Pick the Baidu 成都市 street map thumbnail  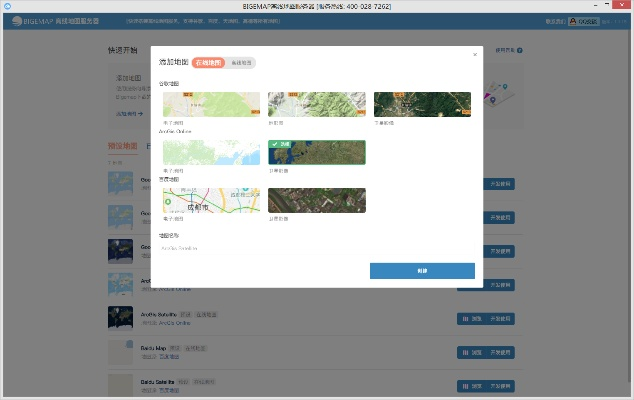coord(211,200)
